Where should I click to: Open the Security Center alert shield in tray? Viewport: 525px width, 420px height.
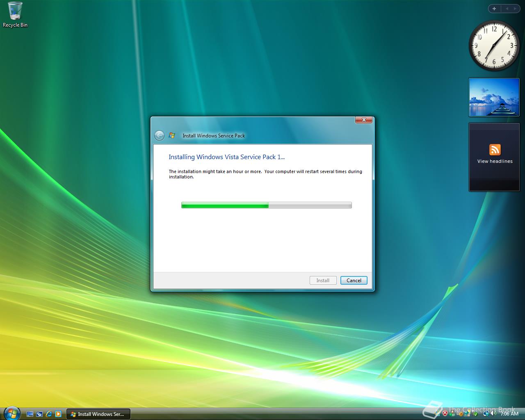coord(445,414)
